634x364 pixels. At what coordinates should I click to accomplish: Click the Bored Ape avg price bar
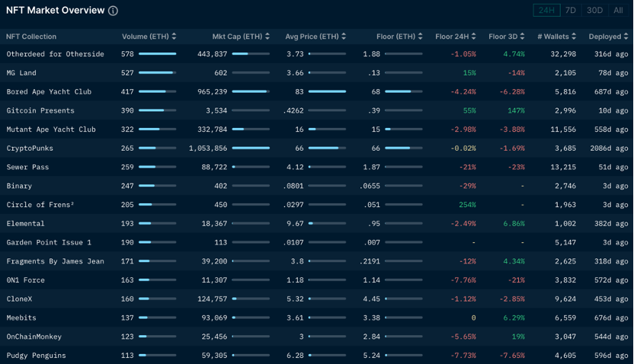pos(327,91)
